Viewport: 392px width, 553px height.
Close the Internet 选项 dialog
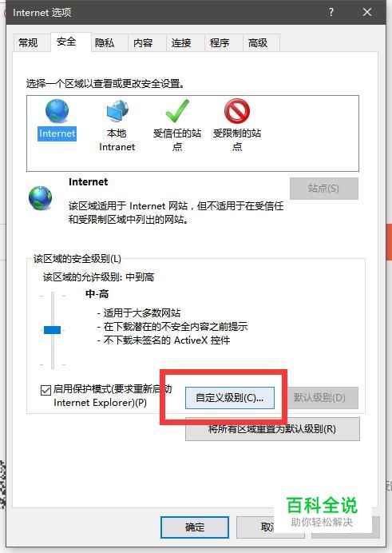point(367,12)
